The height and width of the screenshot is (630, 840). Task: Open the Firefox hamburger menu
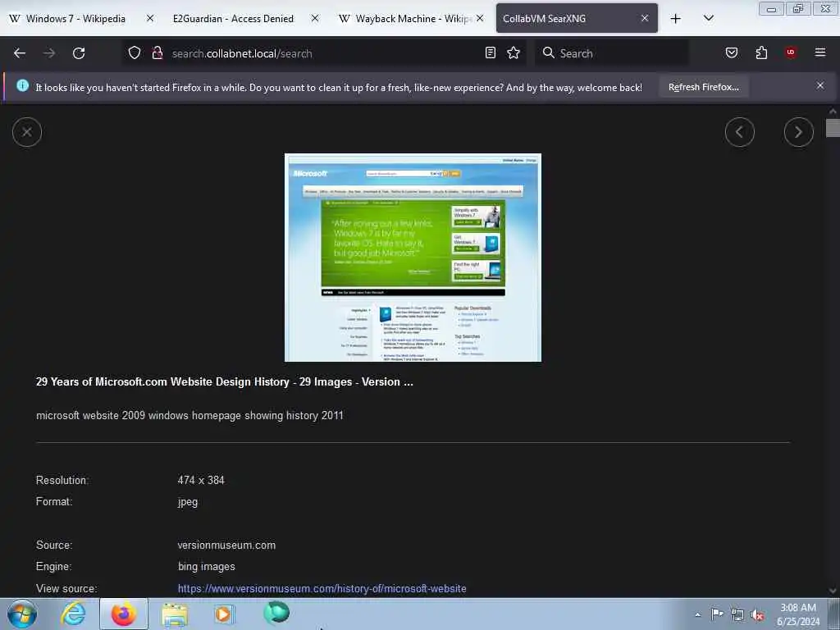[x=820, y=52]
